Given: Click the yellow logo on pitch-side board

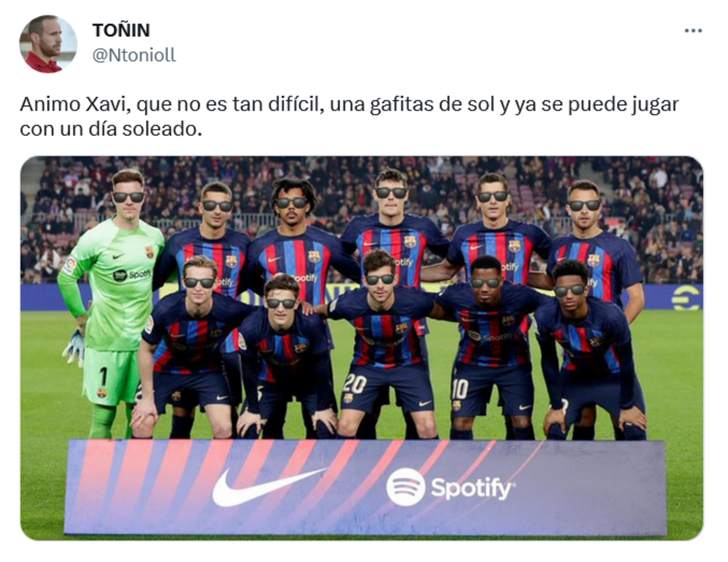Looking at the screenshot, I should click(686, 297).
